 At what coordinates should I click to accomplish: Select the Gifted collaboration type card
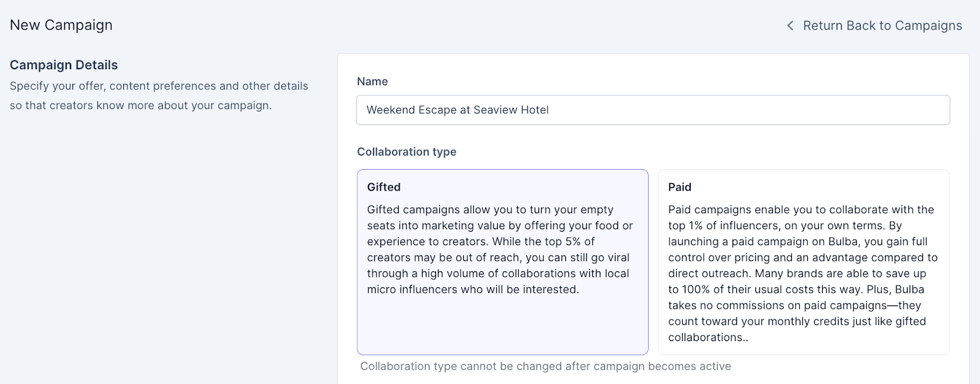(x=502, y=262)
